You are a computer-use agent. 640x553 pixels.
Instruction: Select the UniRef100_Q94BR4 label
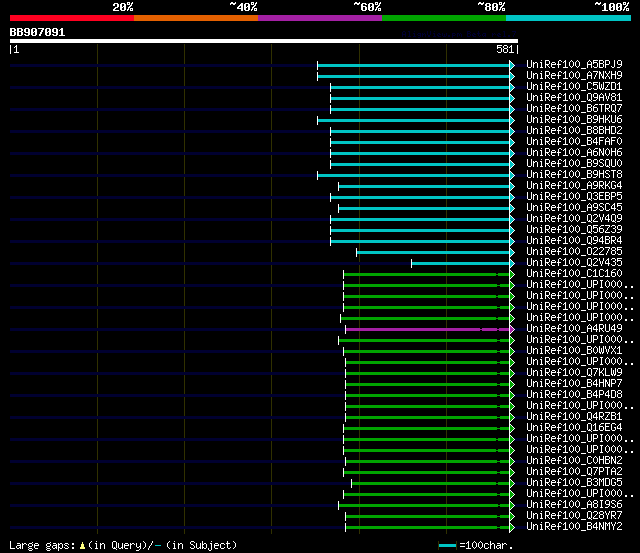(x=574, y=240)
